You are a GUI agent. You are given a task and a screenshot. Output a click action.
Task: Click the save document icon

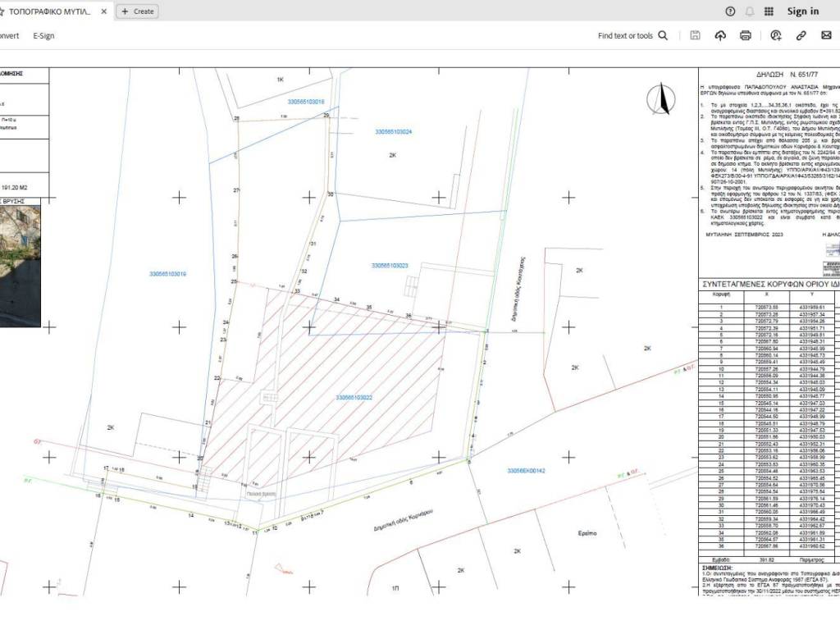pos(695,35)
